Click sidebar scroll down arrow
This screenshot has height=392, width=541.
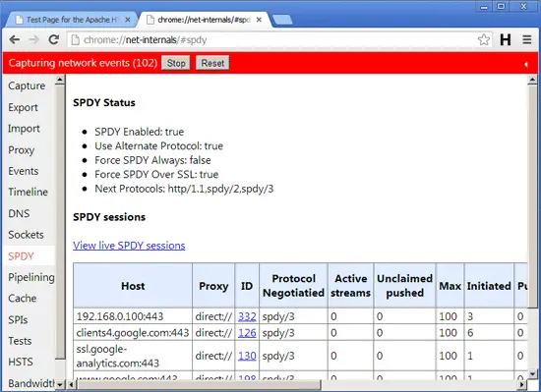pos(60,384)
